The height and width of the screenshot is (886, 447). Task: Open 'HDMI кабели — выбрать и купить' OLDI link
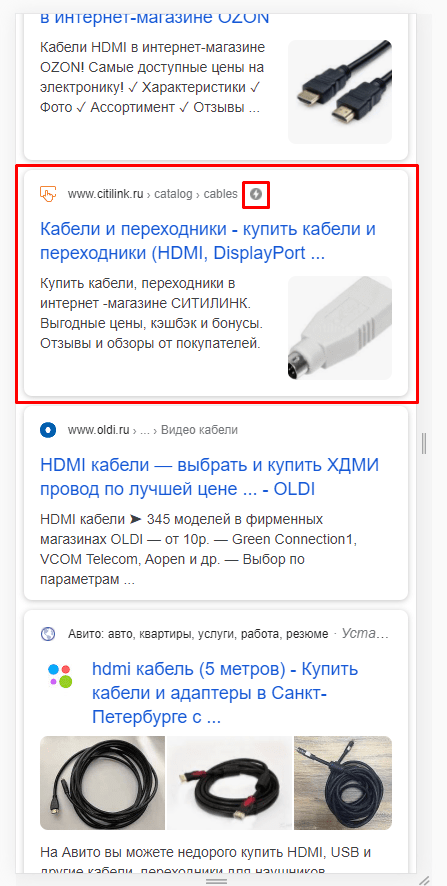pos(210,477)
